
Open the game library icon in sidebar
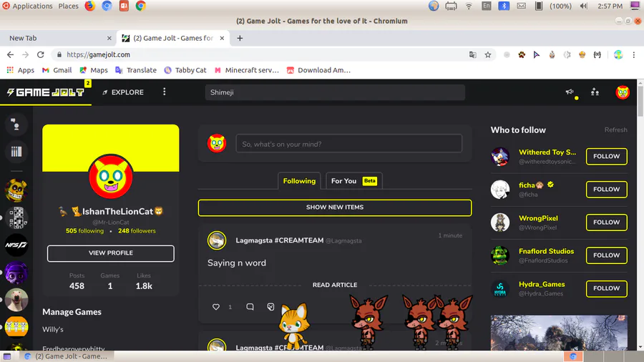pyautogui.click(x=16, y=152)
